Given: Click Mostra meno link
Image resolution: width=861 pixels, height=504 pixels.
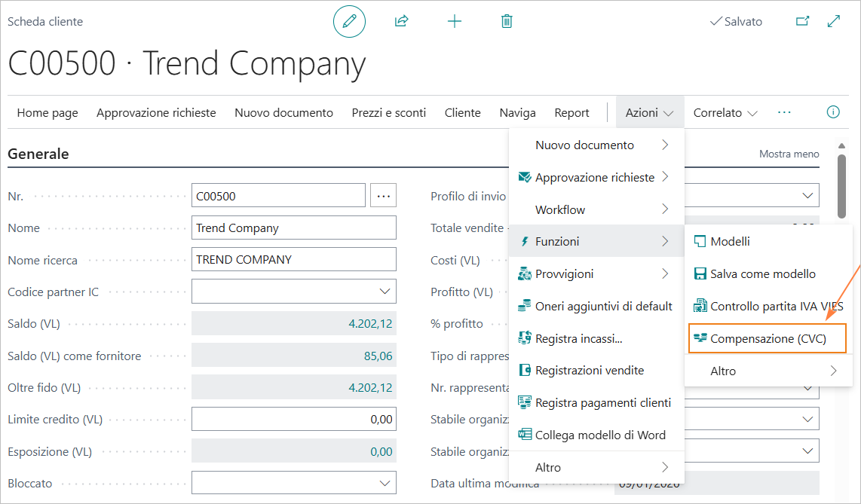Looking at the screenshot, I should [789, 154].
